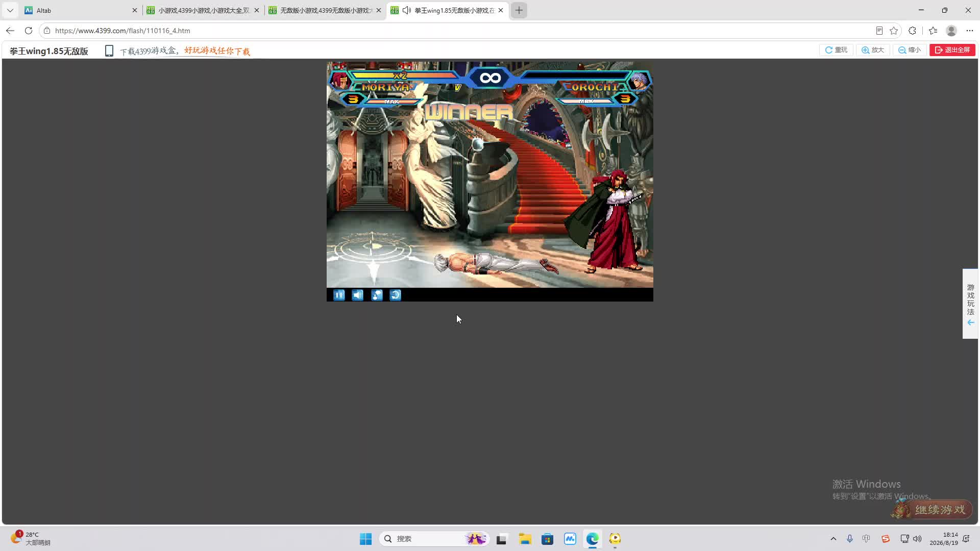Click the microphone tray icon
The height and width of the screenshot is (551, 980).
tap(850, 539)
